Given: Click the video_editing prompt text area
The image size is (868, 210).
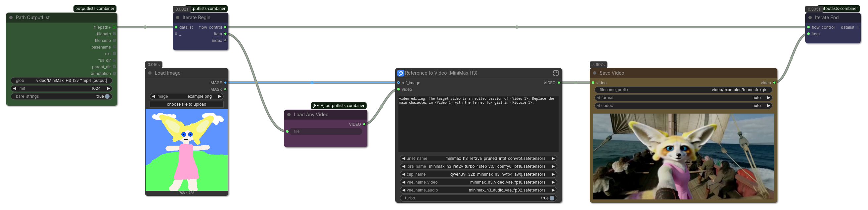Looking at the screenshot, I should tap(478, 124).
